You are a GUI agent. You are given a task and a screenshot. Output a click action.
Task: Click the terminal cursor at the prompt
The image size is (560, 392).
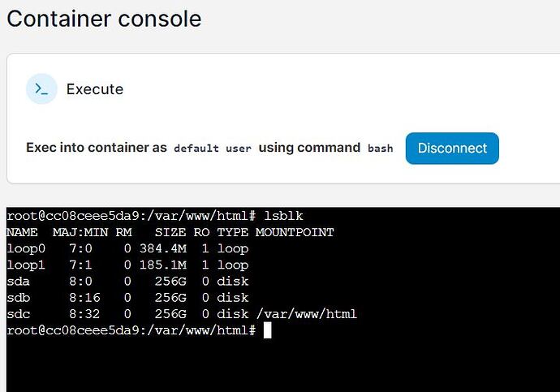[x=267, y=330]
